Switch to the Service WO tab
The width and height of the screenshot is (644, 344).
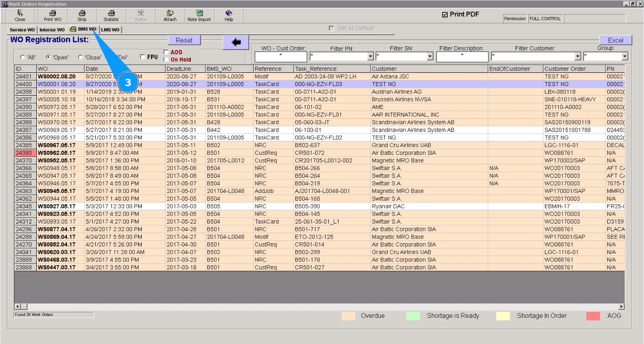[22, 30]
